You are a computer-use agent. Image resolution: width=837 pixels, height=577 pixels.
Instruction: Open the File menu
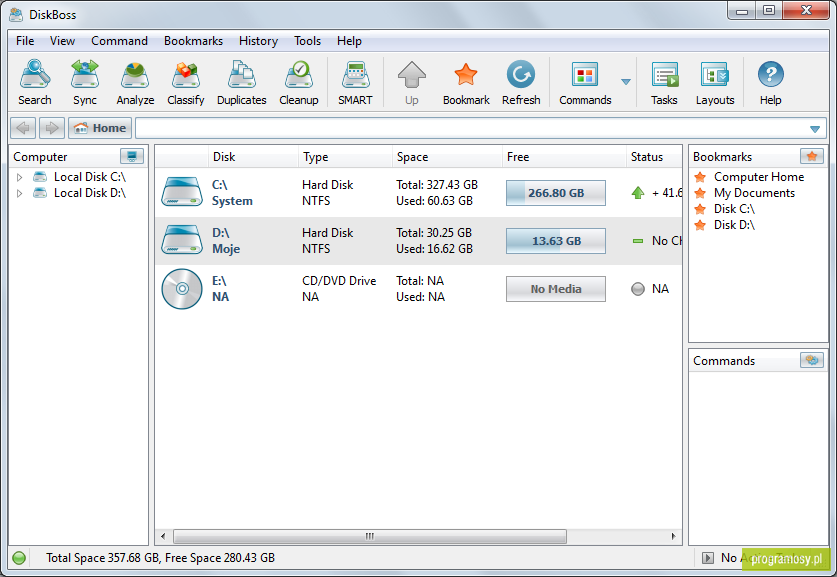pos(25,41)
